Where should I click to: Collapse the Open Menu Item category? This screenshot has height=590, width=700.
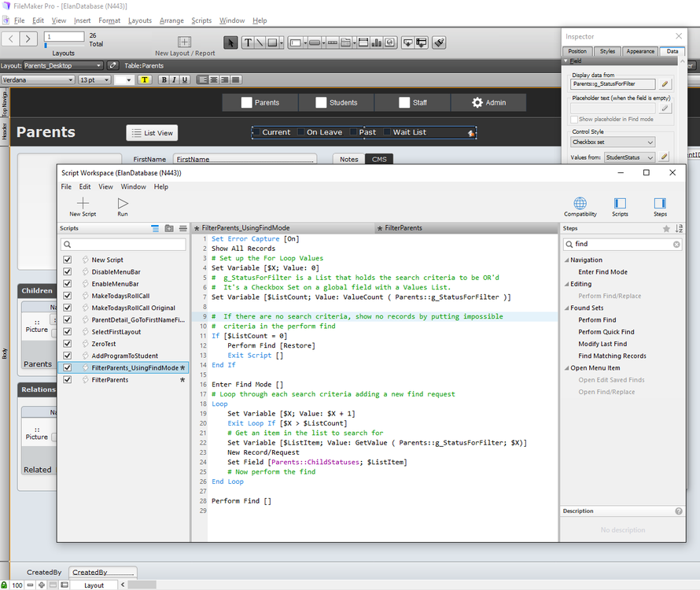(x=566, y=368)
